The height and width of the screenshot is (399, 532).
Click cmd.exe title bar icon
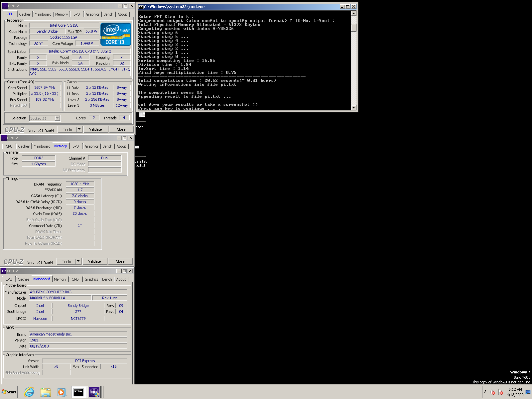tap(141, 7)
